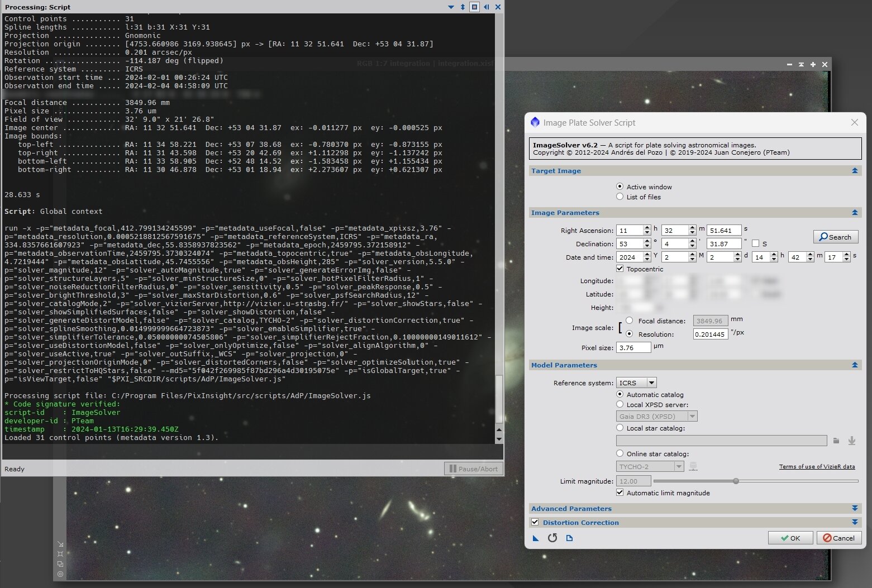Open the Reference system ICRS dropdown
The width and height of the screenshot is (872, 588).
(x=636, y=383)
